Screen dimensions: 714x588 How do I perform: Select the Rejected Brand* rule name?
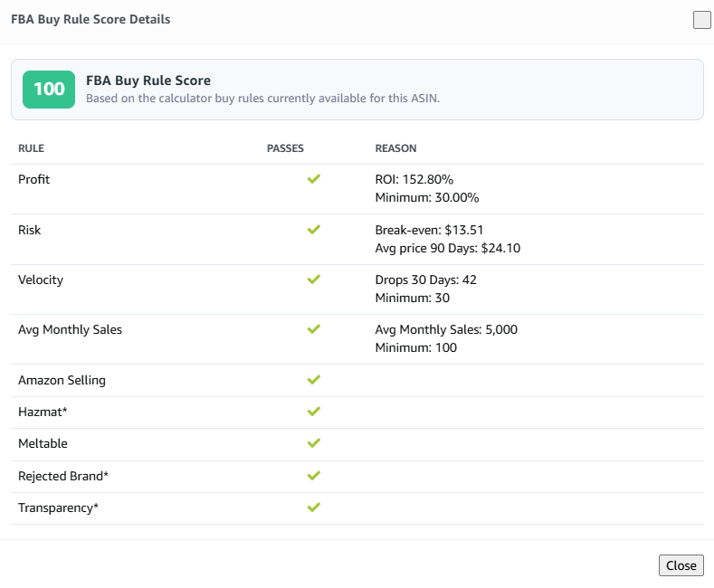point(63,476)
